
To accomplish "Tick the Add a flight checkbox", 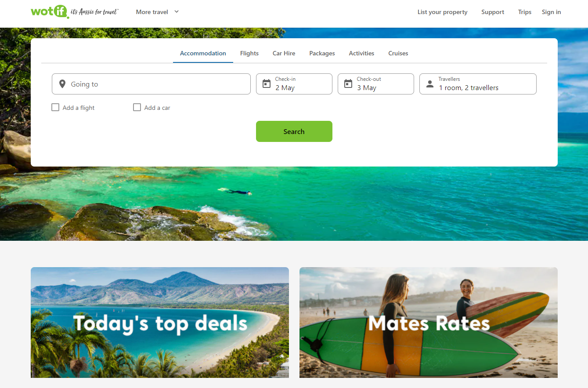I will pyautogui.click(x=55, y=107).
